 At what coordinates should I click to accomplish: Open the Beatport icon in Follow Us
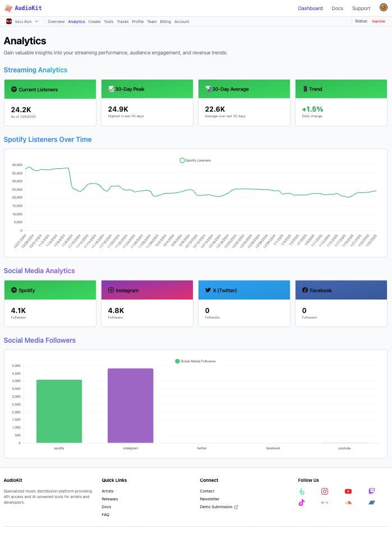[301, 491]
